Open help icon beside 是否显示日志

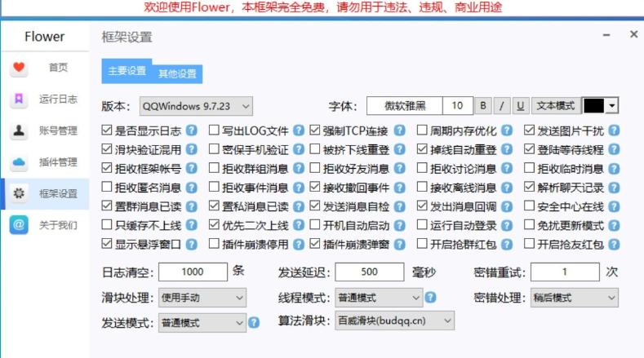click(191, 130)
